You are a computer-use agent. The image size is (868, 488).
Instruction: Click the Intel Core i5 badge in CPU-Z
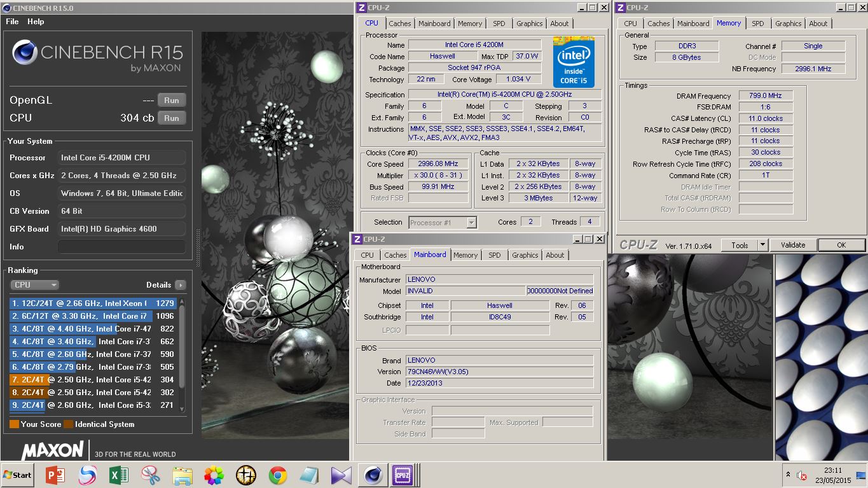(x=574, y=62)
